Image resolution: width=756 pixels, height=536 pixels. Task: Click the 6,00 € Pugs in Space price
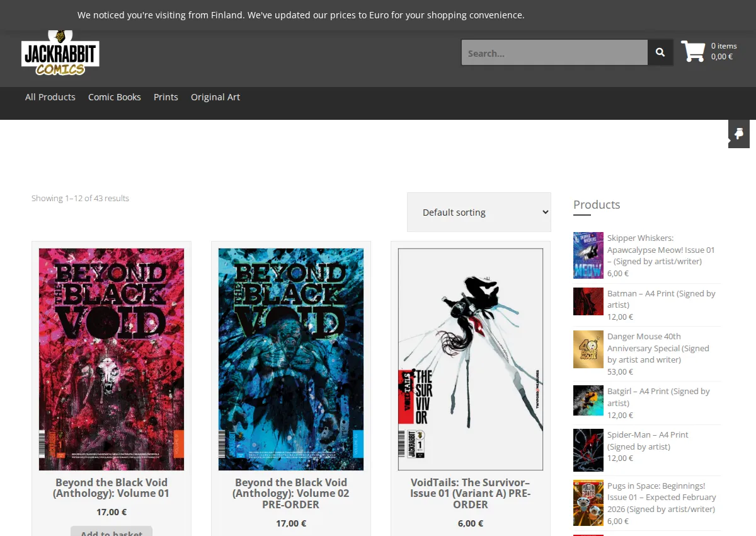[x=618, y=521]
